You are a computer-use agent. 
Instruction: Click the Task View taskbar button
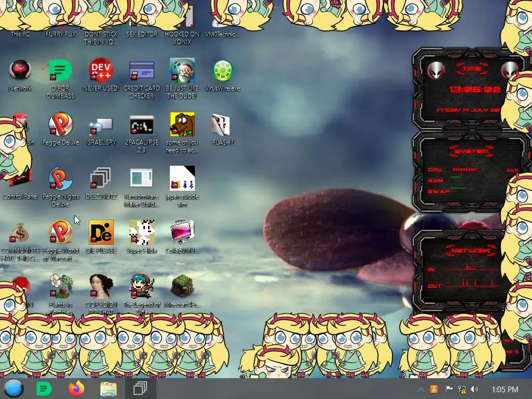click(x=140, y=389)
